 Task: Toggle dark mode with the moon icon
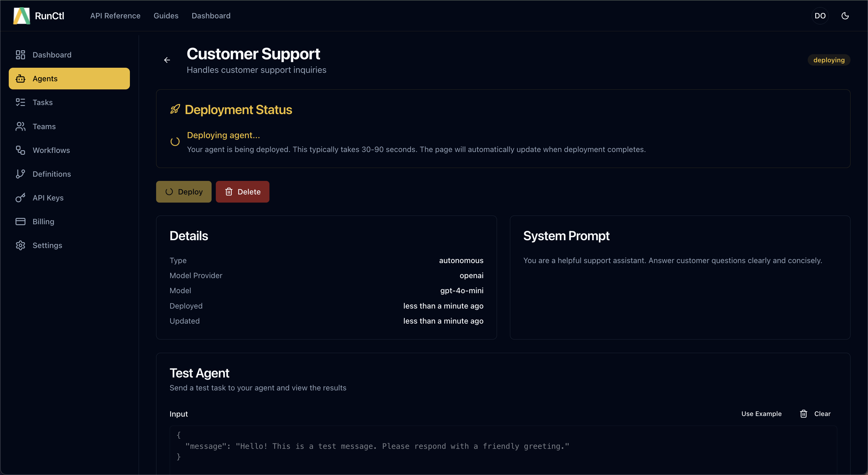pos(845,15)
